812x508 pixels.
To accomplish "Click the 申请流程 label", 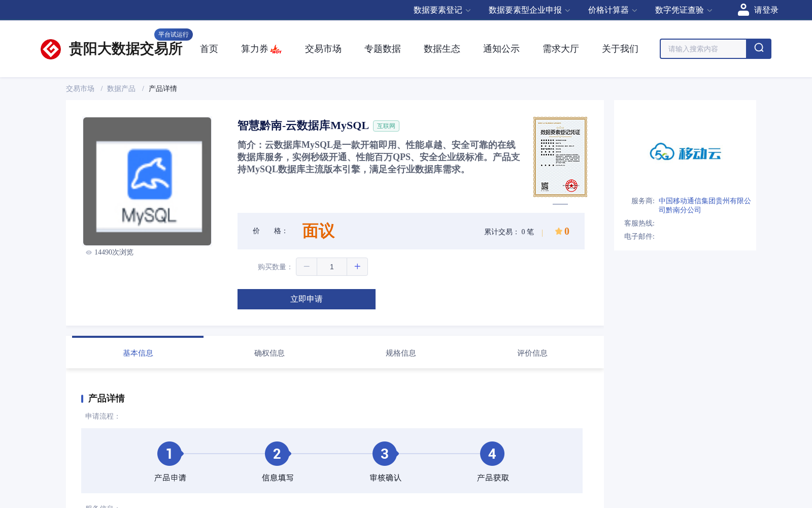I will click(x=103, y=416).
